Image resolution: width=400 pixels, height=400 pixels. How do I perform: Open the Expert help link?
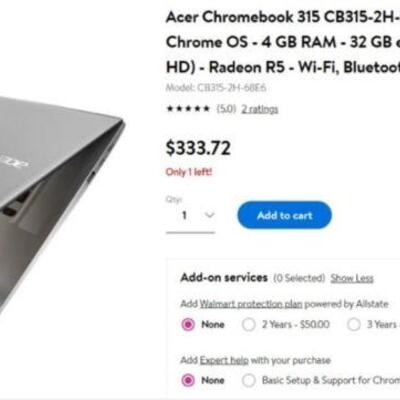pos(224,360)
